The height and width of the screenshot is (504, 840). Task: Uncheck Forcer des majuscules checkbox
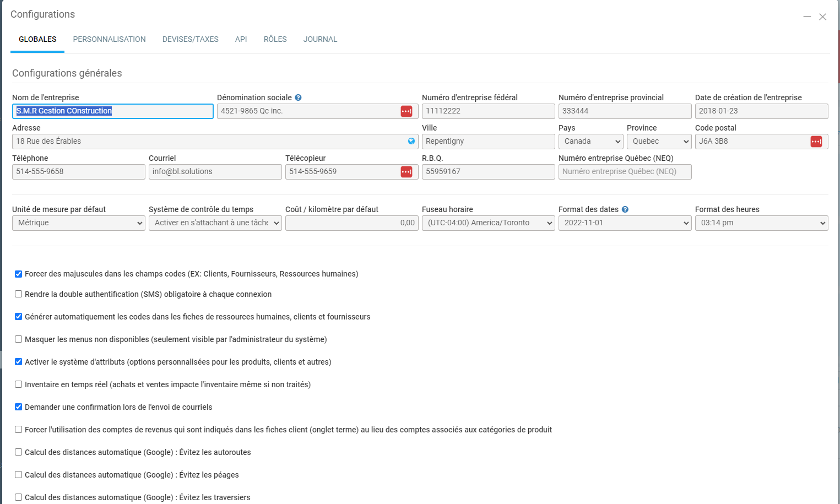click(x=19, y=274)
